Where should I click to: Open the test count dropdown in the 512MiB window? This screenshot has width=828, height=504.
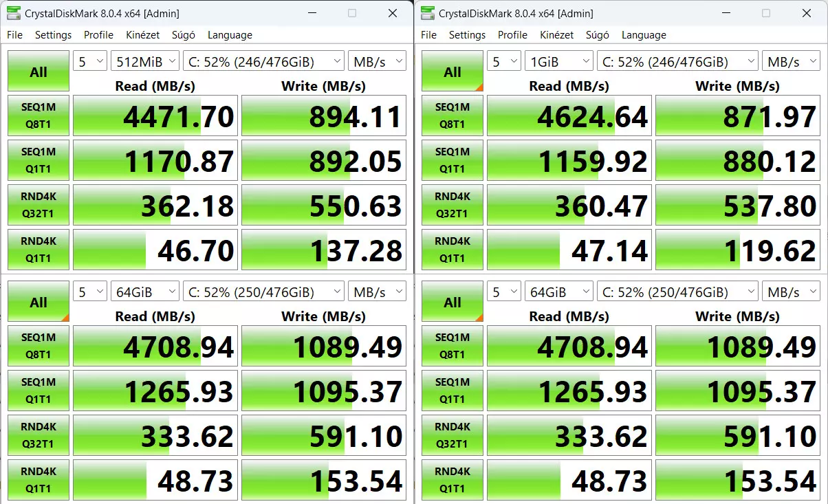pos(90,61)
